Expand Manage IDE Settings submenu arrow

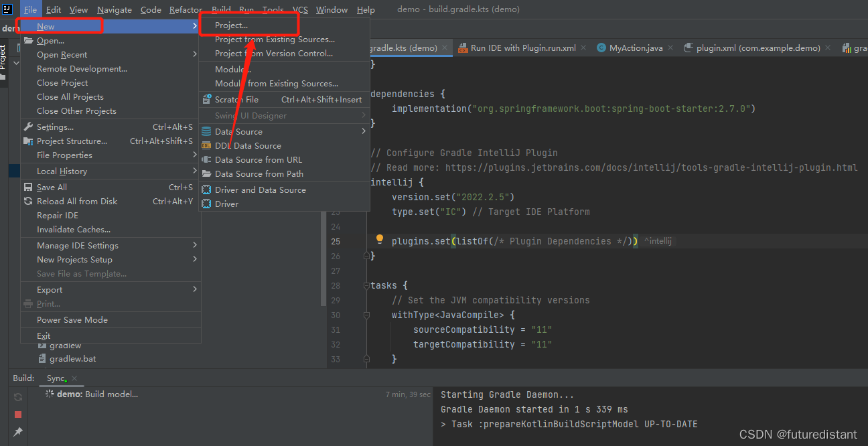195,246
